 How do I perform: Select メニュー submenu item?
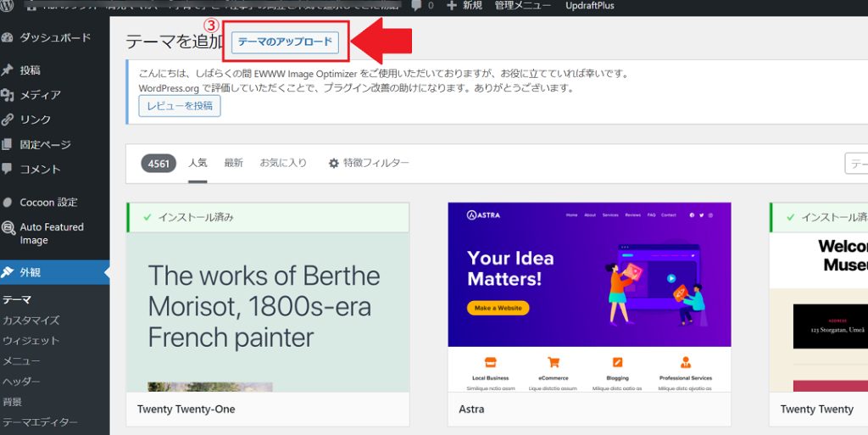21,361
